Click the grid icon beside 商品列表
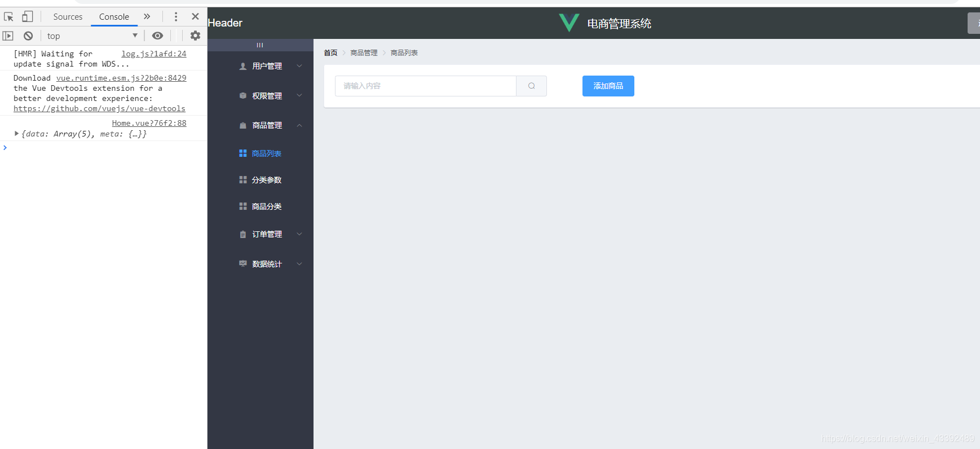 (x=243, y=153)
